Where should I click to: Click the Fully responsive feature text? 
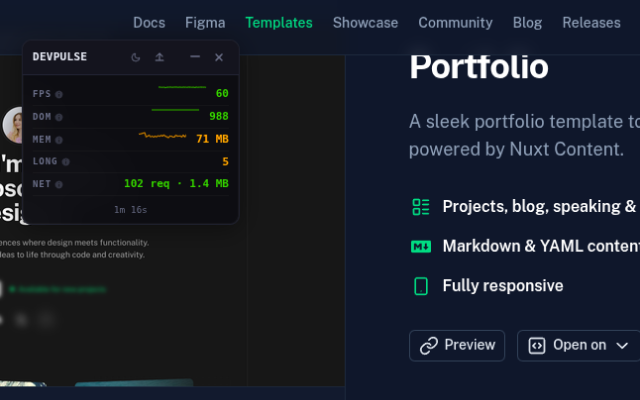coord(503,286)
